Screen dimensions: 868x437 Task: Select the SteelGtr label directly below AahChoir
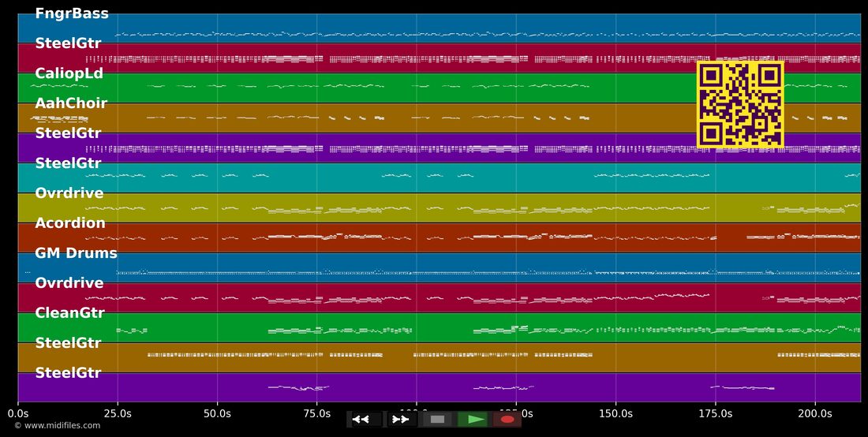click(68, 133)
